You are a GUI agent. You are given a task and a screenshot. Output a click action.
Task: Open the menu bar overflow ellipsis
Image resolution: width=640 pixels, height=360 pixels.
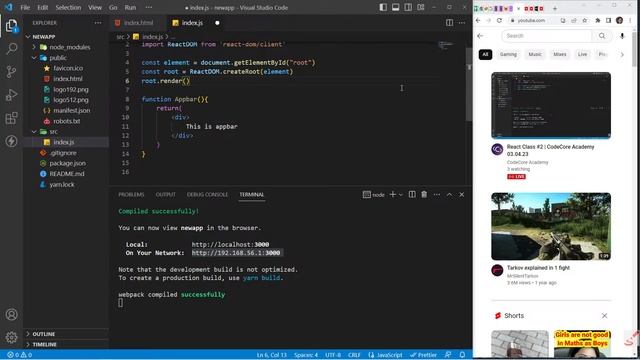(x=149, y=7)
